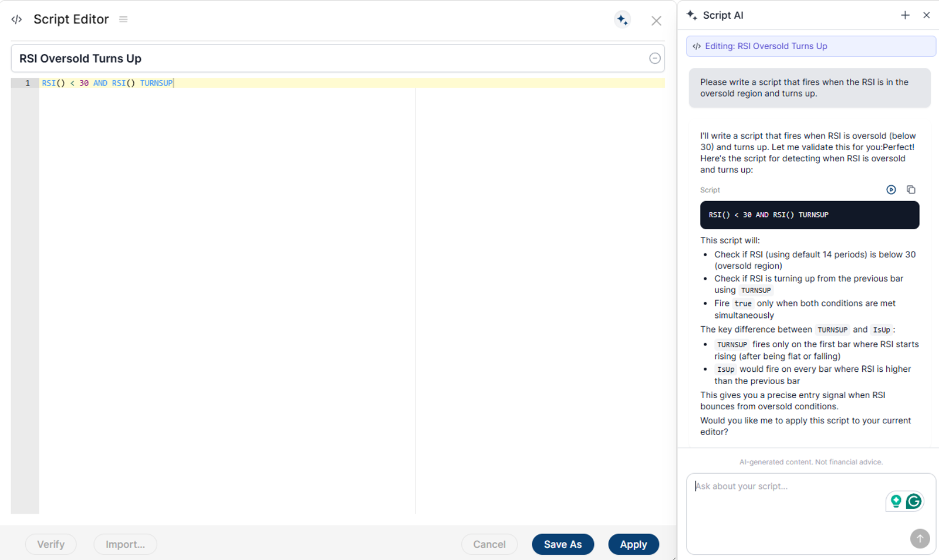
Task: Click the green lightbulb extension icon
Action: [x=896, y=501]
